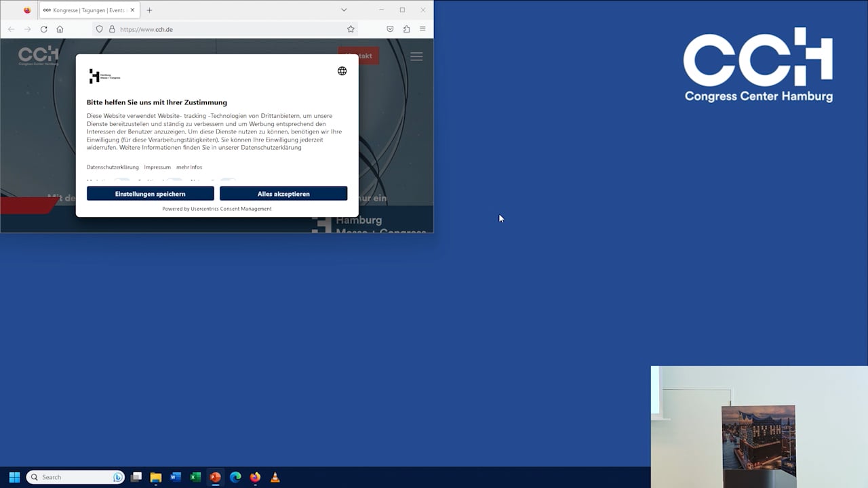
Task: Open Microsoft Edge from the taskbar
Action: pos(235,477)
